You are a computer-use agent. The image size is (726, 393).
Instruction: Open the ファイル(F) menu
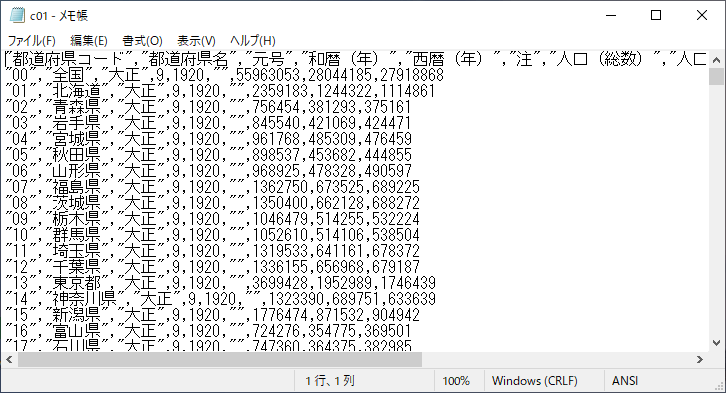[31, 41]
